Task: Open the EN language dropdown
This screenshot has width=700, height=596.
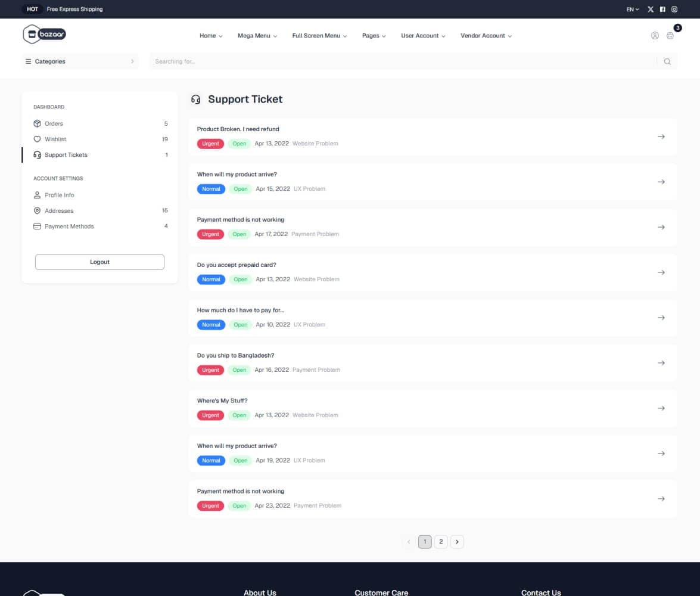Action: tap(631, 9)
